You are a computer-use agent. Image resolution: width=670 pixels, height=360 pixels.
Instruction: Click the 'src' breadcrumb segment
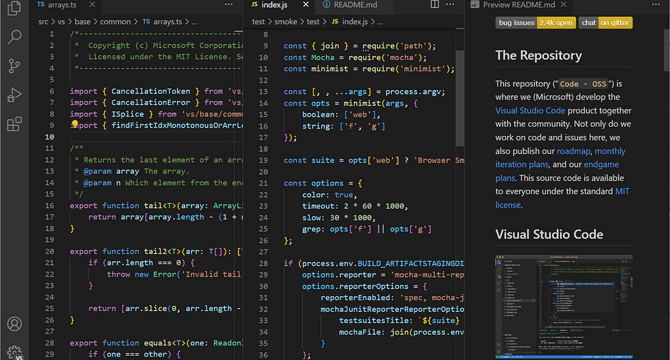pos(43,22)
